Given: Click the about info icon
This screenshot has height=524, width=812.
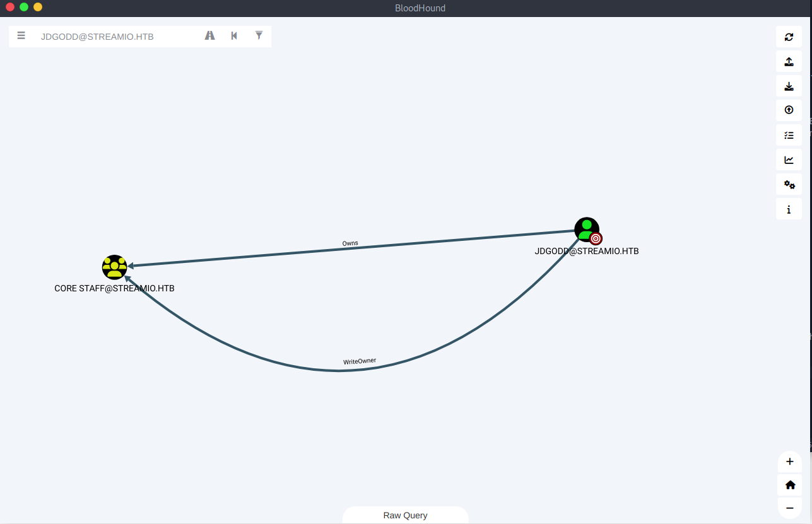Looking at the screenshot, I should 789,209.
